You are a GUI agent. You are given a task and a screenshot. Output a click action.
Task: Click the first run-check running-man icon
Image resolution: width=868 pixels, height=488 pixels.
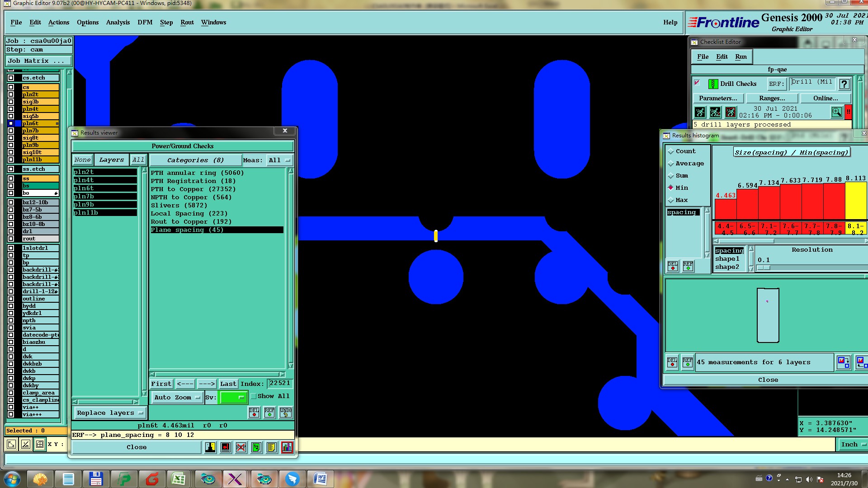click(700, 112)
